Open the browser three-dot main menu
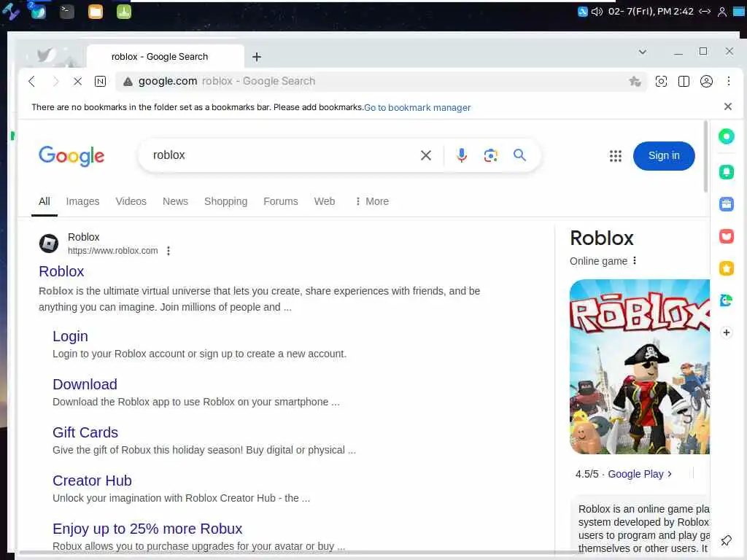This screenshot has width=747, height=560. tap(729, 82)
